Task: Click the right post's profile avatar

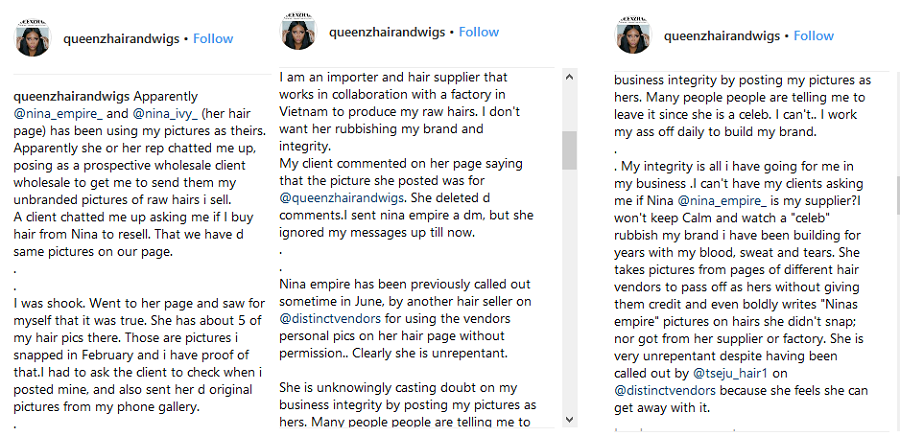Action: (x=632, y=36)
